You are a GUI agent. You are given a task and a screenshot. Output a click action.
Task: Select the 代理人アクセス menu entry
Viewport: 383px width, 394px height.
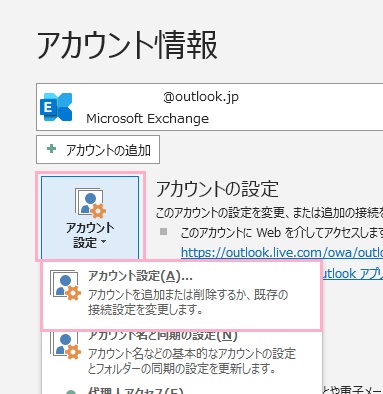click(182, 388)
